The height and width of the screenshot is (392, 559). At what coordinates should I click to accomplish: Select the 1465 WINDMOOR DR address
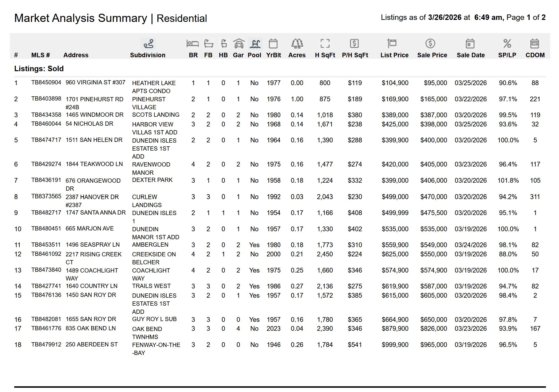(94, 115)
